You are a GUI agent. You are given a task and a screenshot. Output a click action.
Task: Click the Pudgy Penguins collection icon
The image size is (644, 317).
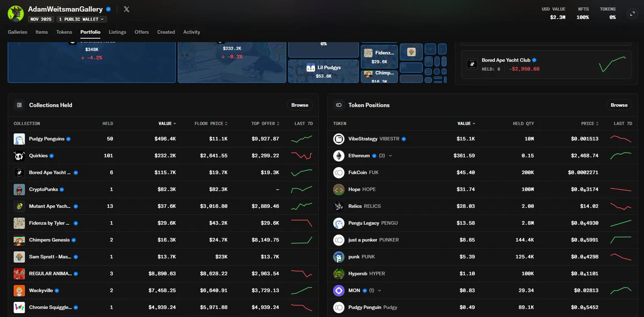pyautogui.click(x=19, y=139)
